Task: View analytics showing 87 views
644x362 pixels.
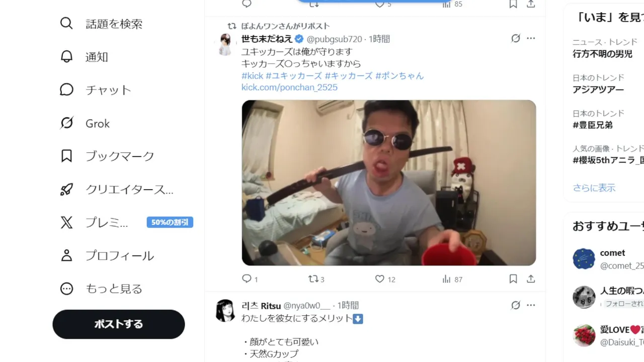Action: point(452,279)
